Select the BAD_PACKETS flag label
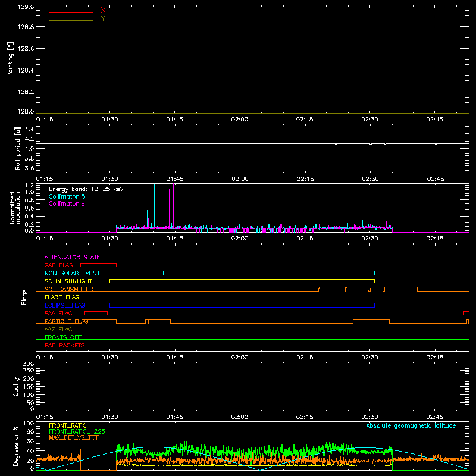The height and width of the screenshot is (476, 476). (65, 346)
